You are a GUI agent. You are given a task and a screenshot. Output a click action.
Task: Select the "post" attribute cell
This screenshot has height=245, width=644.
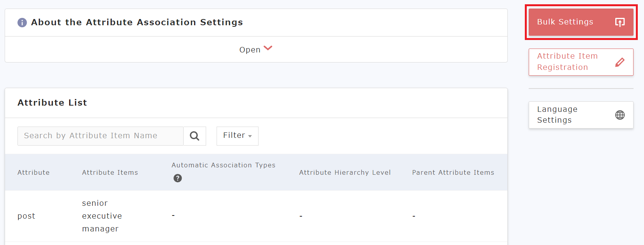pyautogui.click(x=26, y=216)
